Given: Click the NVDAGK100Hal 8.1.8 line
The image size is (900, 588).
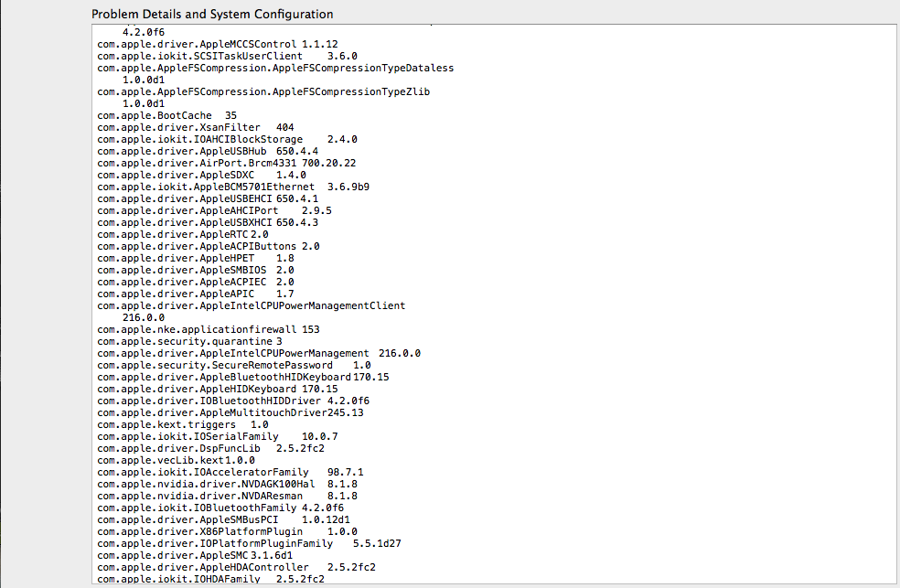Looking at the screenshot, I should click(x=228, y=484).
